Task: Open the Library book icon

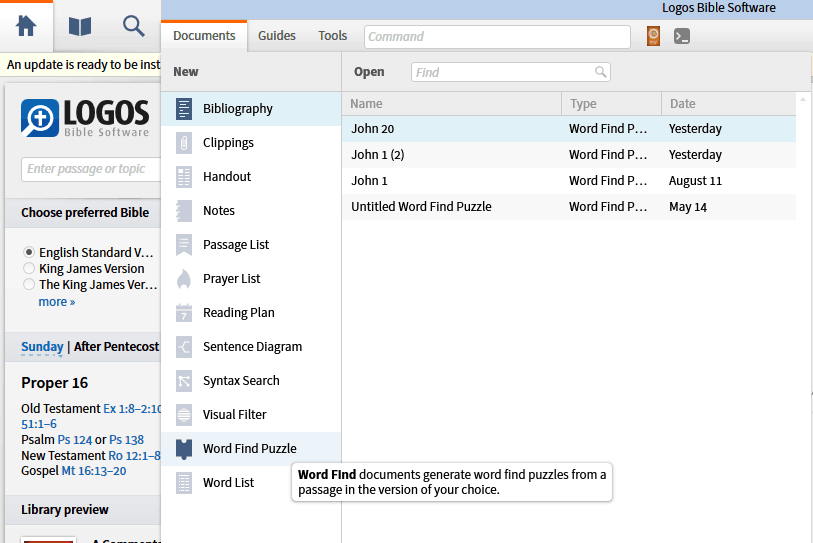Action: click(x=80, y=26)
